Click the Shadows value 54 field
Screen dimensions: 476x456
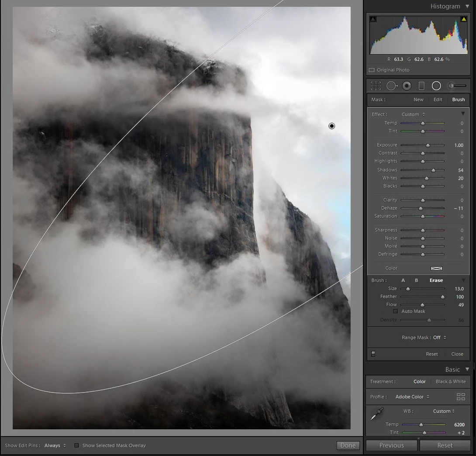(461, 170)
